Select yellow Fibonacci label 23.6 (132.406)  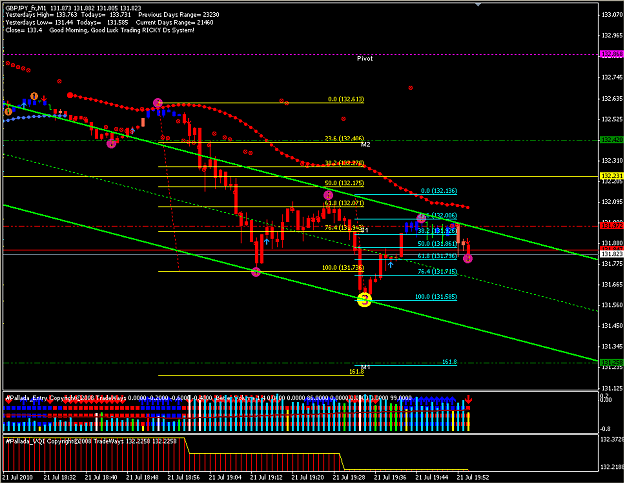[344, 139]
